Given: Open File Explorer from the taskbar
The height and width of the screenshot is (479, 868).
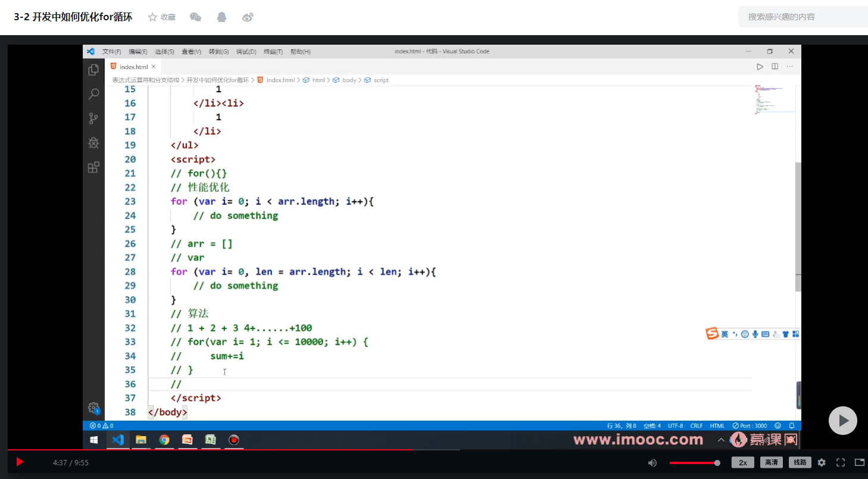Looking at the screenshot, I should (141, 440).
